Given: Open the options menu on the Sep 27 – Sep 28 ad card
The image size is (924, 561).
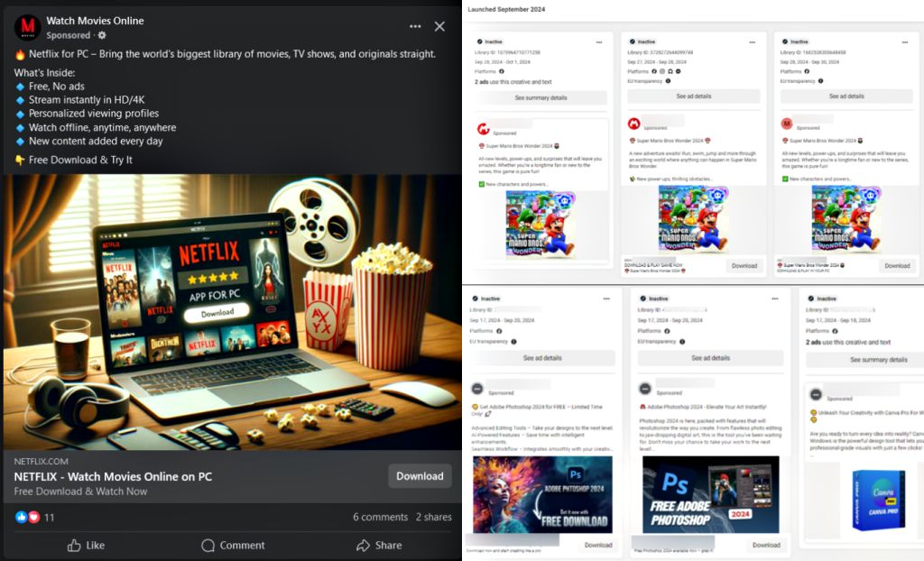Looking at the screenshot, I should (x=752, y=41).
